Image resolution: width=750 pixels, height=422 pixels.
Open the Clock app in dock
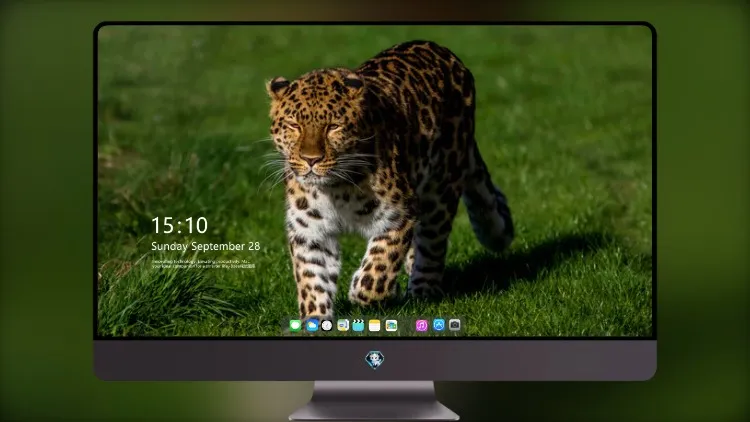click(x=327, y=326)
